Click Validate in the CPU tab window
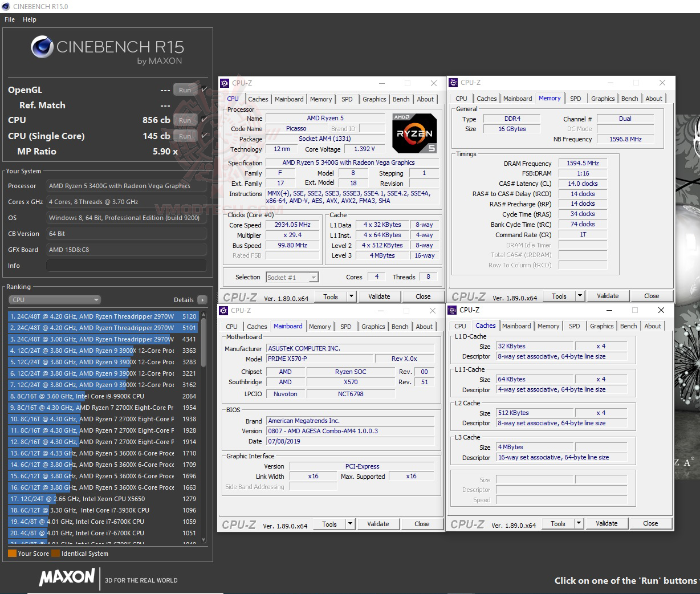Image resolution: width=700 pixels, height=594 pixels. [x=379, y=296]
